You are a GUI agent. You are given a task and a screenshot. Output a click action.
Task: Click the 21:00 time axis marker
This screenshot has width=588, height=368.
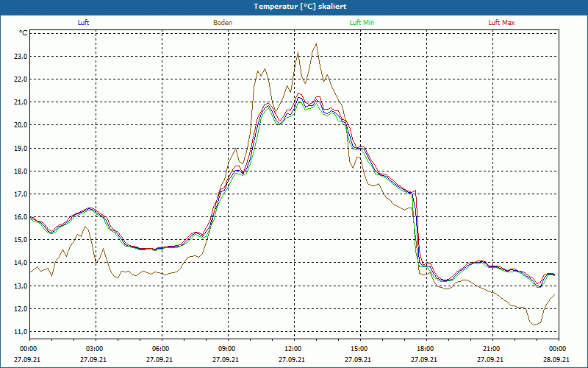pos(492,349)
